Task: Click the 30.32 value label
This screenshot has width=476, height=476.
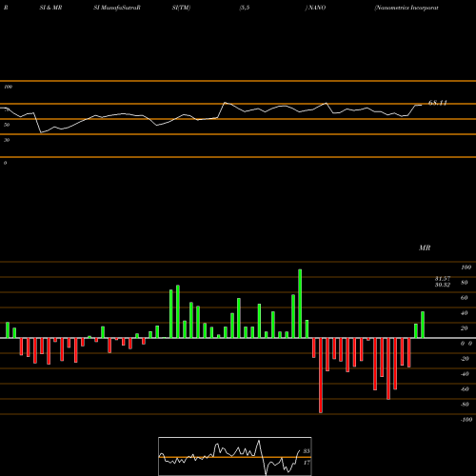Action: coord(443,285)
